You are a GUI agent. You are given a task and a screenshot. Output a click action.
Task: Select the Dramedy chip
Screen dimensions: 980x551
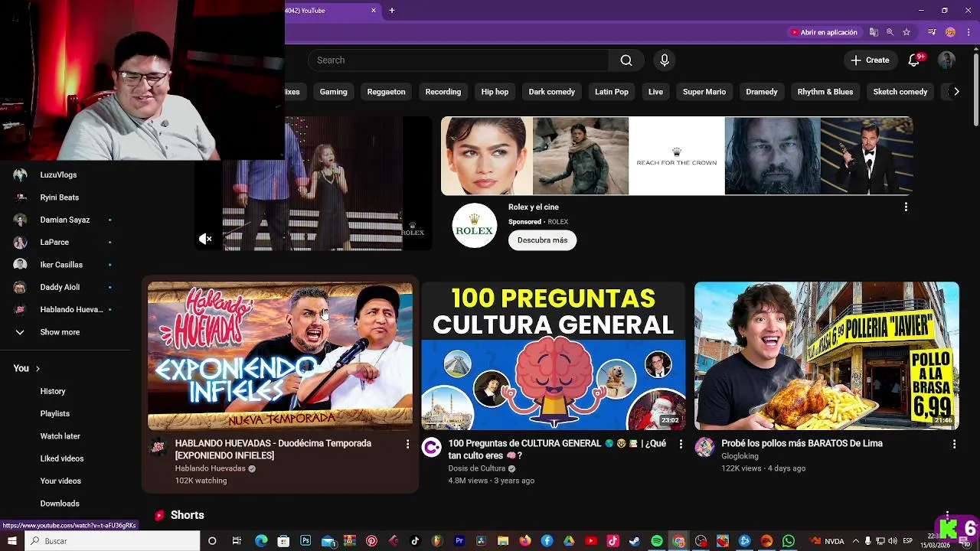coord(762,92)
